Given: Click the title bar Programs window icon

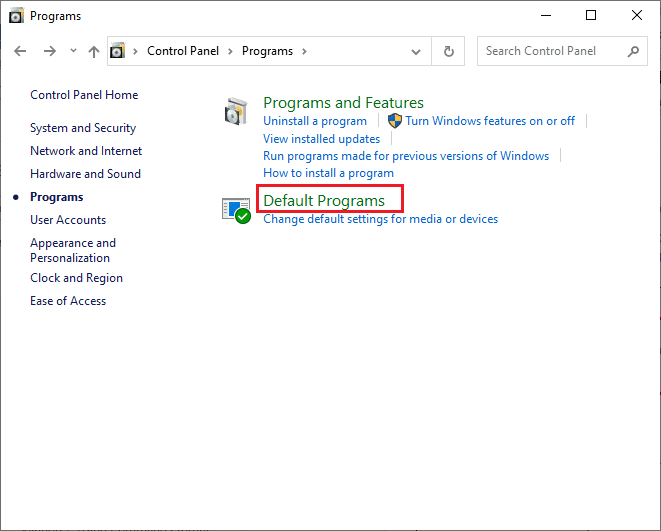Looking at the screenshot, I should tap(16, 16).
